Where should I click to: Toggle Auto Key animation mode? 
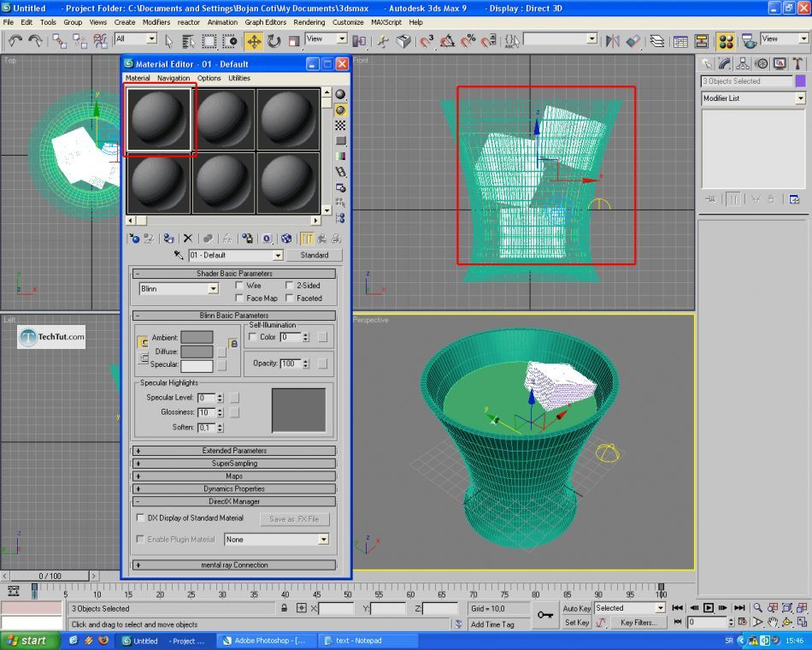pos(576,608)
